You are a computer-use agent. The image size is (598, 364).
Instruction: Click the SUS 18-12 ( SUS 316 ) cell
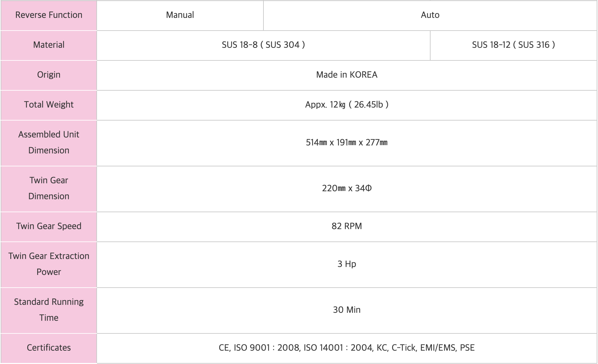(513, 45)
